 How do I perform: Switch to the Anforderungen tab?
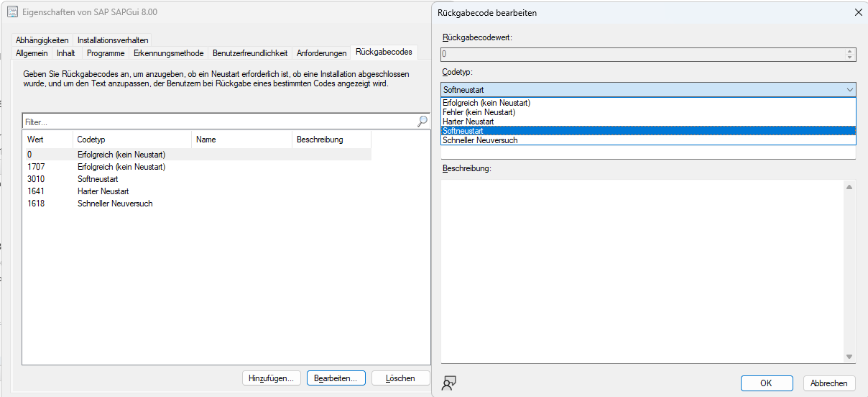[321, 53]
